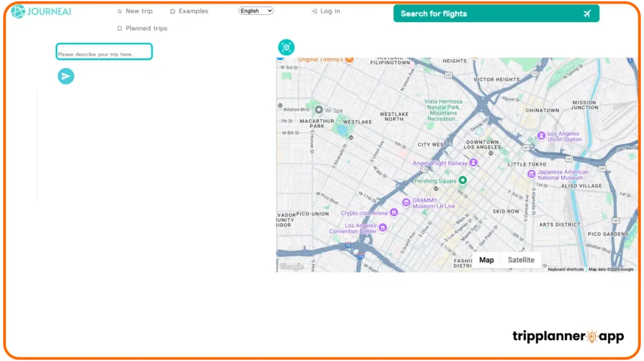Click the Log in link

pyautogui.click(x=326, y=11)
